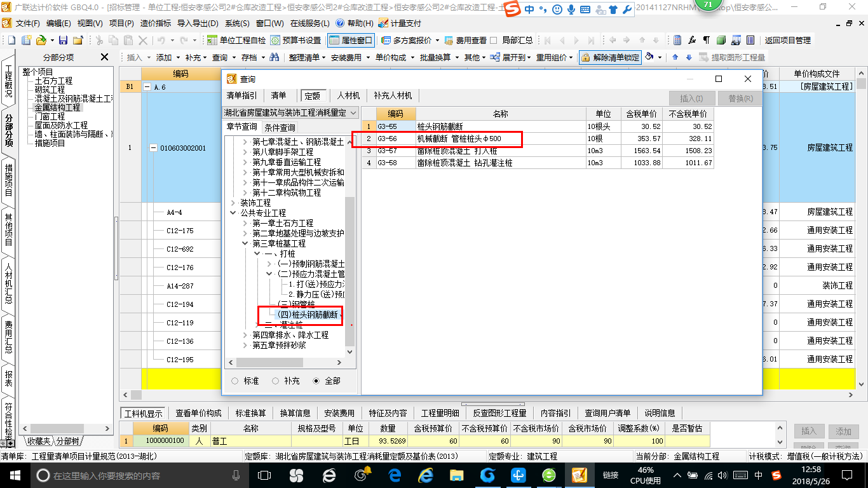Click the 插入(I) button in the query dialog

(691, 98)
